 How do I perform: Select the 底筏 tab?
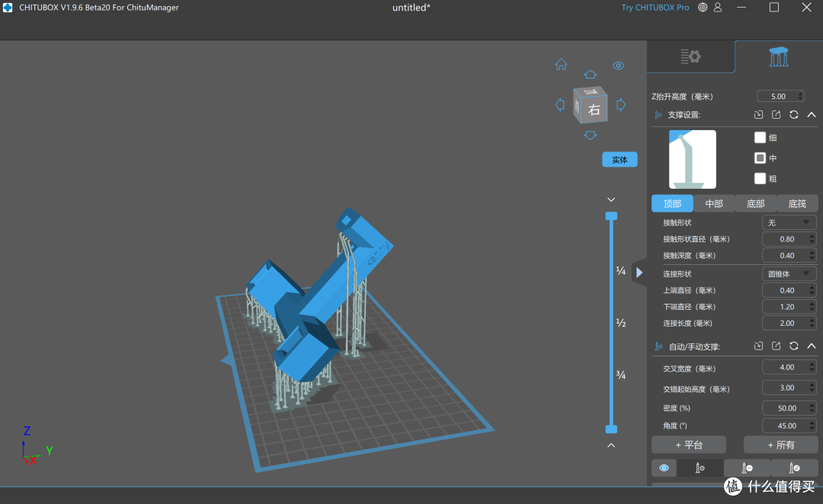[x=797, y=203]
